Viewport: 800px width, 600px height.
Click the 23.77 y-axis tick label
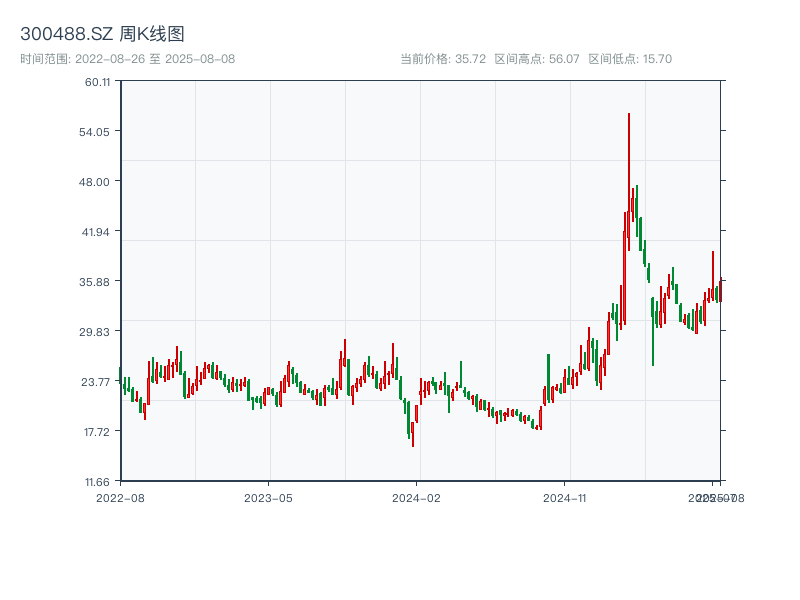(97, 382)
